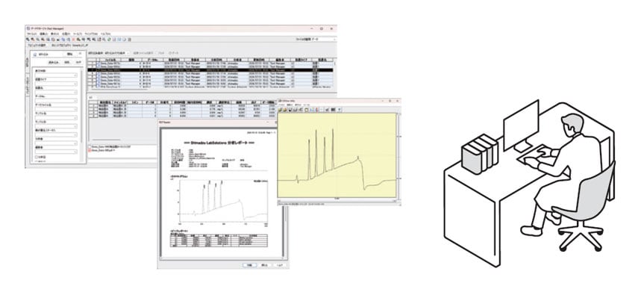This screenshot has width=644, height=295.
Task: Select the black highlighted Demo_Data row
Action: [x=211, y=70]
